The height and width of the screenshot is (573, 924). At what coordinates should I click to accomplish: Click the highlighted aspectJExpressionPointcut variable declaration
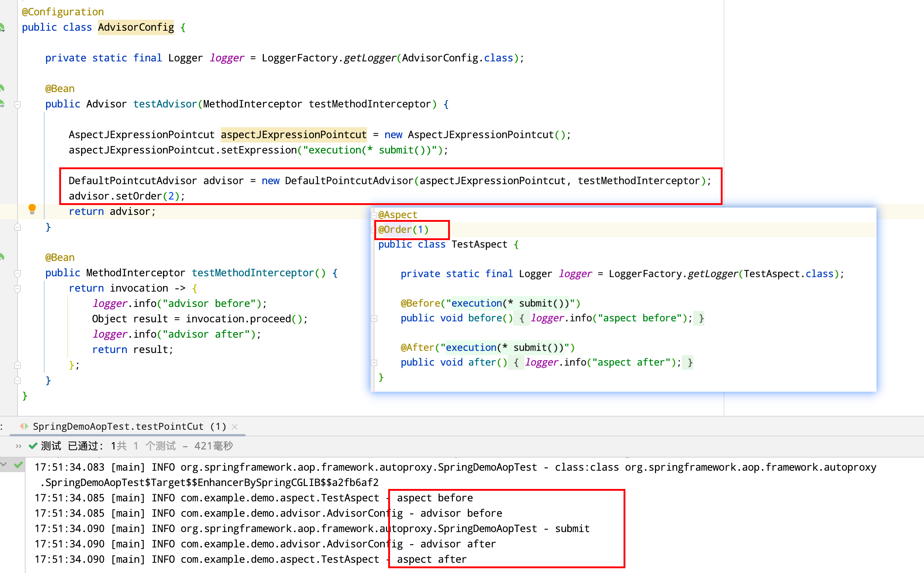(x=294, y=134)
